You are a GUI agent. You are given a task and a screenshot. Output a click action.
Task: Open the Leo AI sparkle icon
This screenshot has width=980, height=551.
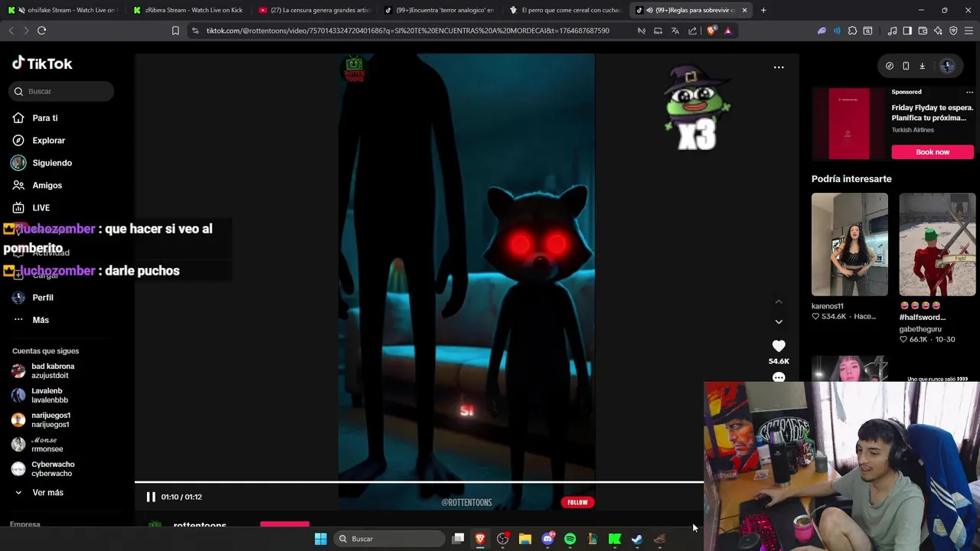[938, 31]
